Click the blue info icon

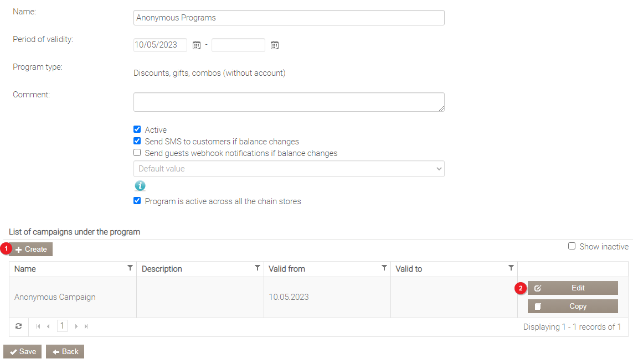point(140,186)
